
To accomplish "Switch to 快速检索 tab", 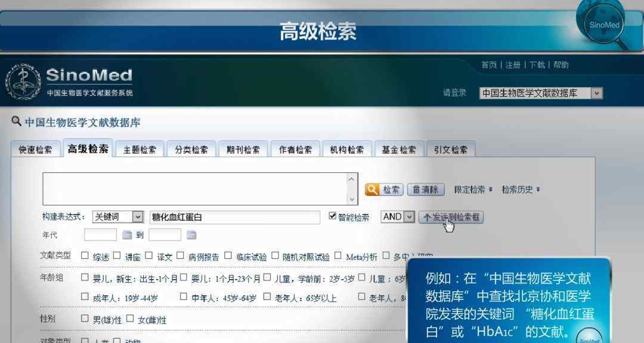I will click(x=36, y=150).
